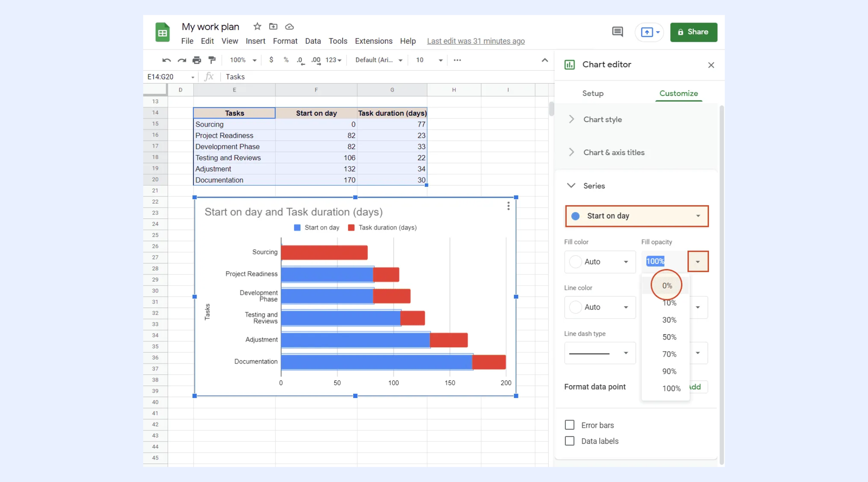Collapse the Series section
This screenshot has width=868, height=482.
click(637, 186)
